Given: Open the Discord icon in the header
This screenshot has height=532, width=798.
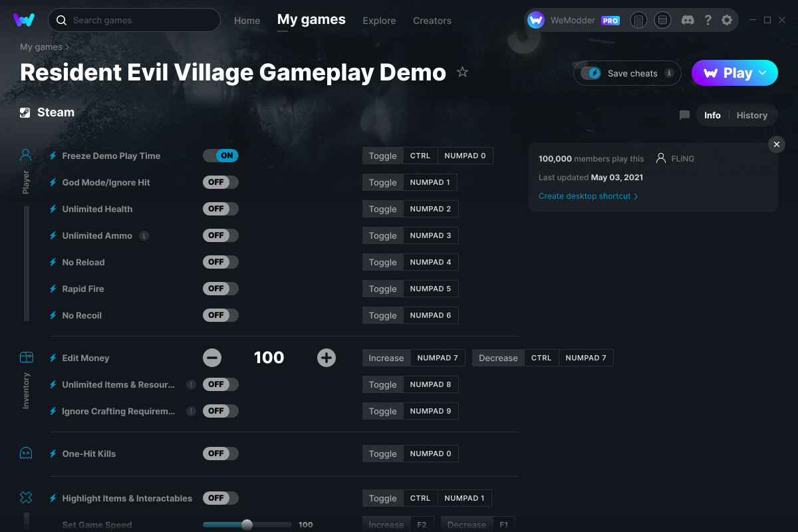Looking at the screenshot, I should tap(688, 20).
